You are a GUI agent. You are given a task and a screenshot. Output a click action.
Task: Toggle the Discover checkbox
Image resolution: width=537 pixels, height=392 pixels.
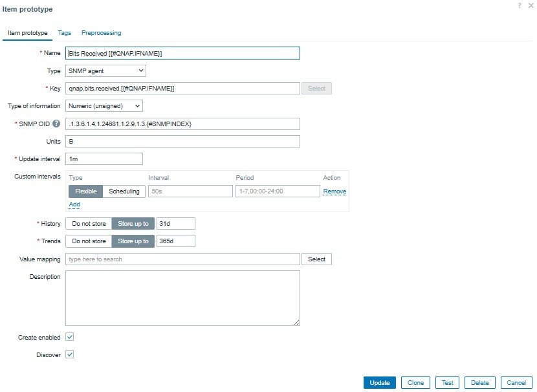(x=69, y=354)
